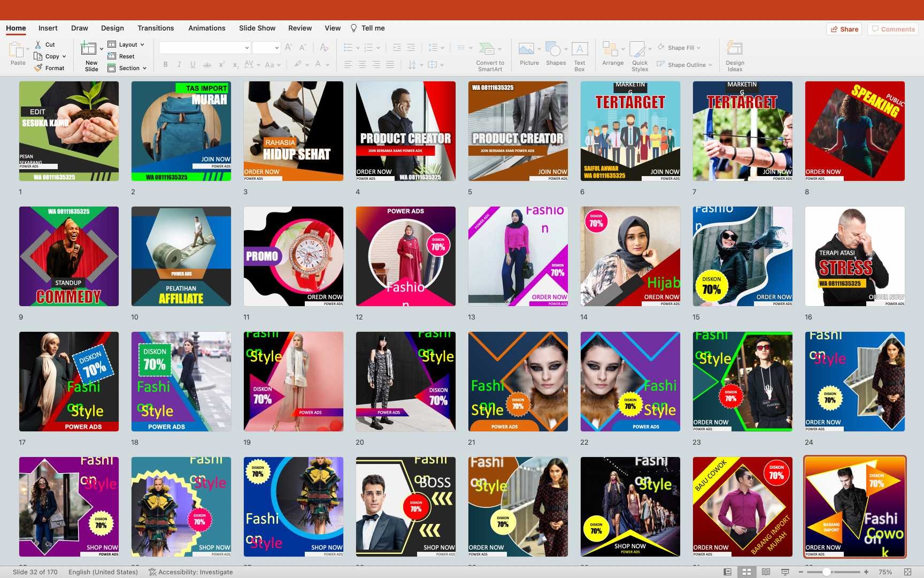This screenshot has height=578, width=924.
Task: Click the Share button
Action: 844,29
